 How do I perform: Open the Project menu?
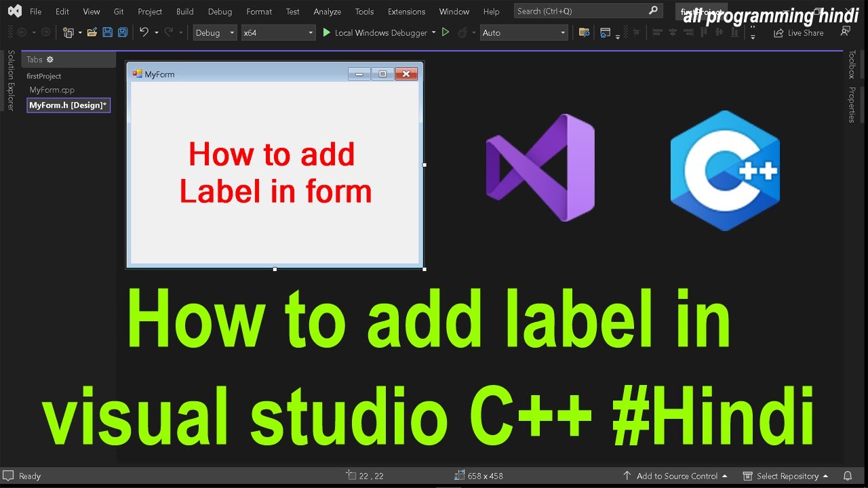150,12
